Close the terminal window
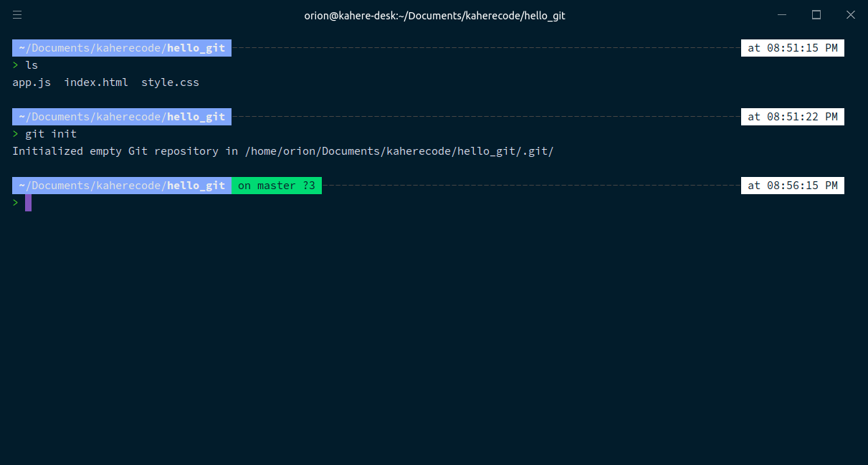 (850, 15)
